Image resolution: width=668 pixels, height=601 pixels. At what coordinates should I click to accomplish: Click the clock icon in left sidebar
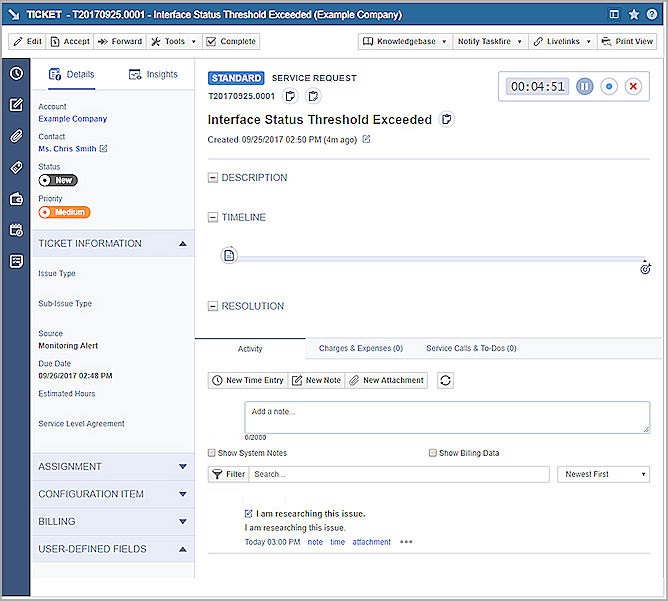point(16,74)
